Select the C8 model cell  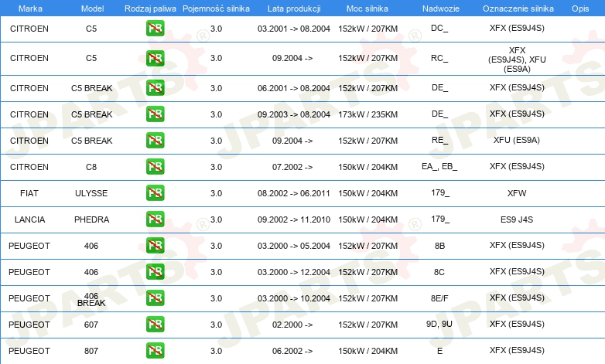tap(91, 167)
